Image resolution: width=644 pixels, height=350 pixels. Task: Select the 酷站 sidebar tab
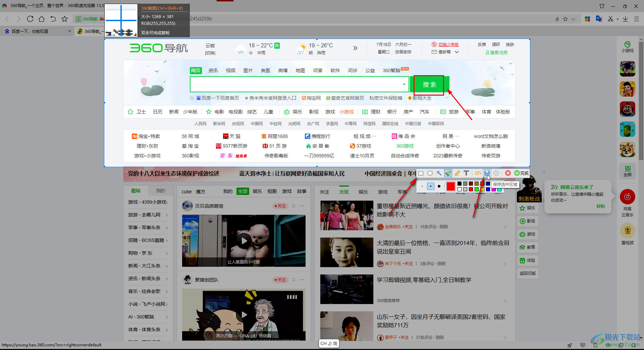[136, 191]
